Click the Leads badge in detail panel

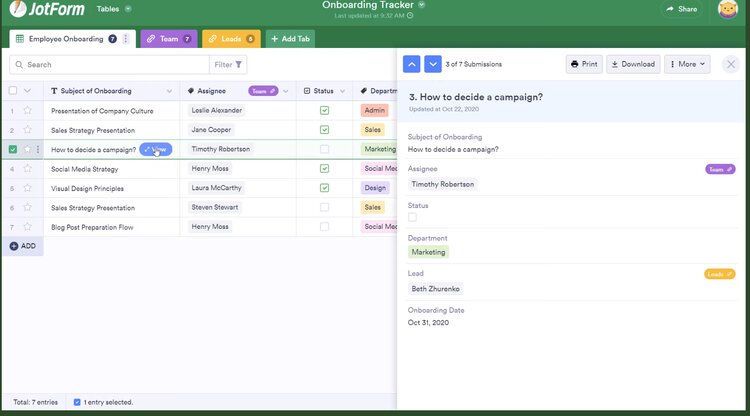[x=719, y=274]
